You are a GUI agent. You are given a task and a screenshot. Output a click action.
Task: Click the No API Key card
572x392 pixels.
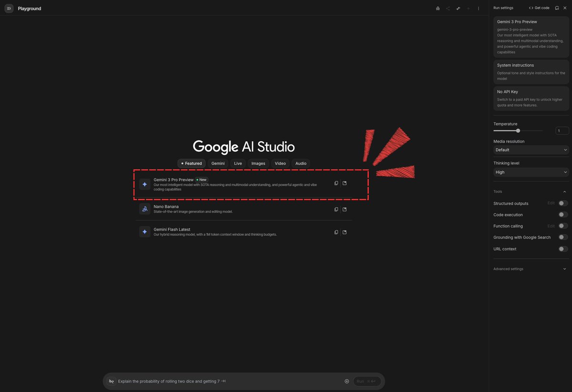point(531,98)
